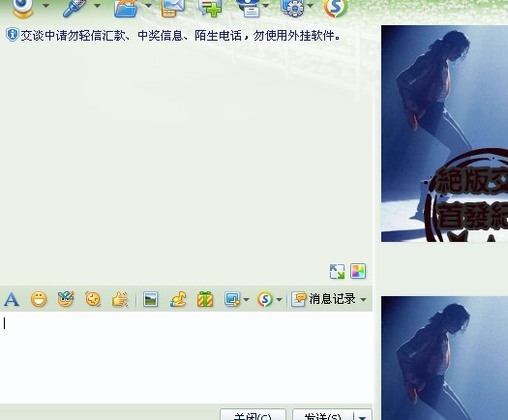
Task: Open send options dropdown next to 发送
Action: point(363,415)
